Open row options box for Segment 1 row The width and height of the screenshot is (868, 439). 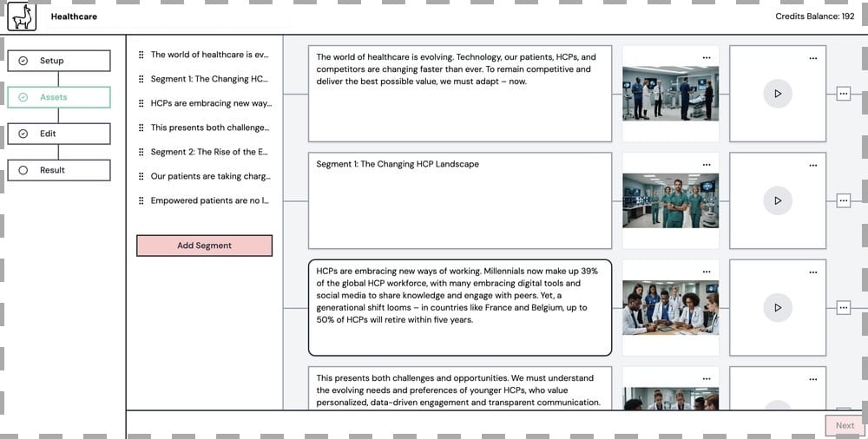click(843, 200)
